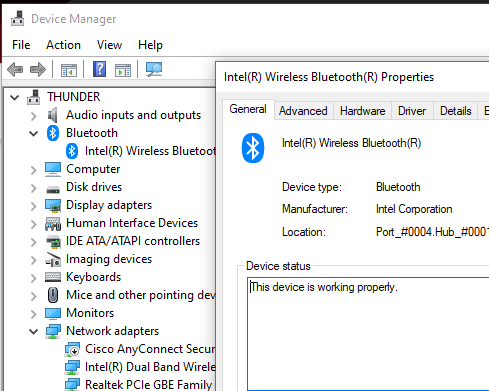Click the Display adapters icon
Image resolution: width=489 pixels, height=391 pixels.
pos(53,205)
